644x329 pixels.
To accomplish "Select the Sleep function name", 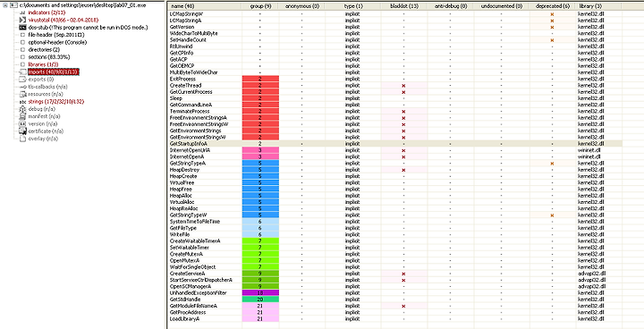I will [x=175, y=98].
